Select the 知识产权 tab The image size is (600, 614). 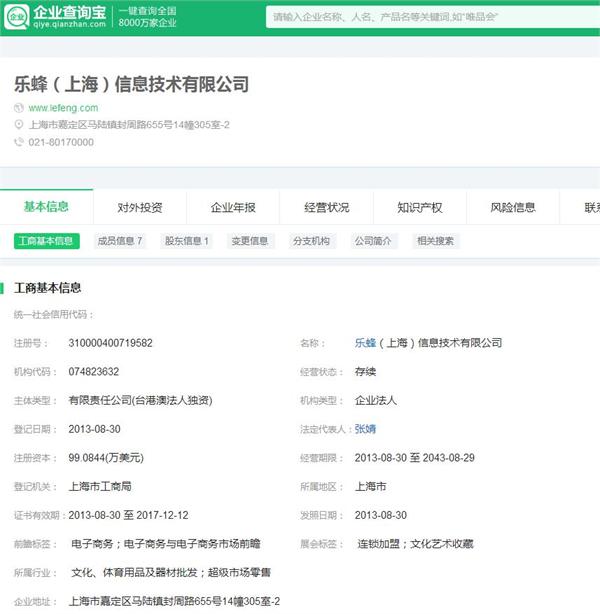tap(419, 207)
